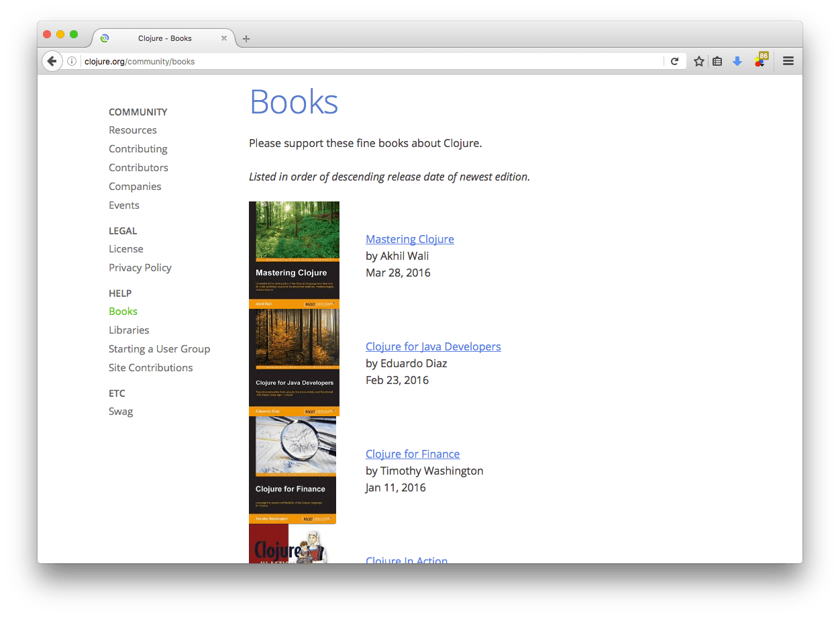Click 'Please support these fine books' sentence
The height and width of the screenshot is (617, 840).
pyautogui.click(x=366, y=143)
